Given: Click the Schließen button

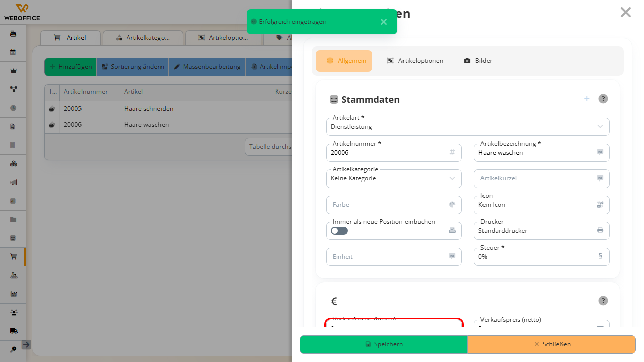Looking at the screenshot, I should click(x=552, y=344).
